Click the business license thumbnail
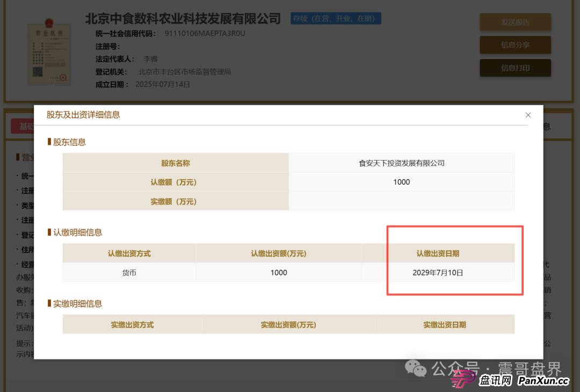This screenshot has width=580, height=392. 49,54
